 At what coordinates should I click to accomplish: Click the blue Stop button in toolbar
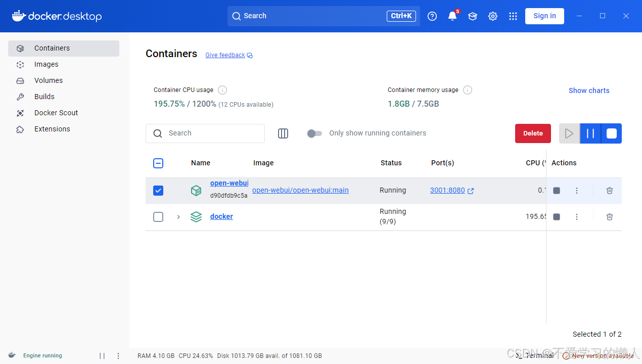[x=612, y=133]
